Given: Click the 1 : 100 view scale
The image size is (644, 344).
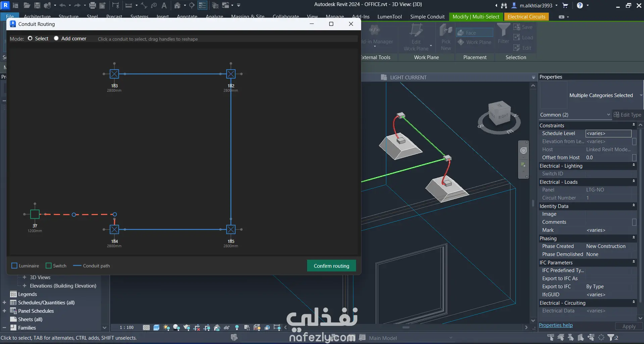Looking at the screenshot, I should pos(127,328).
